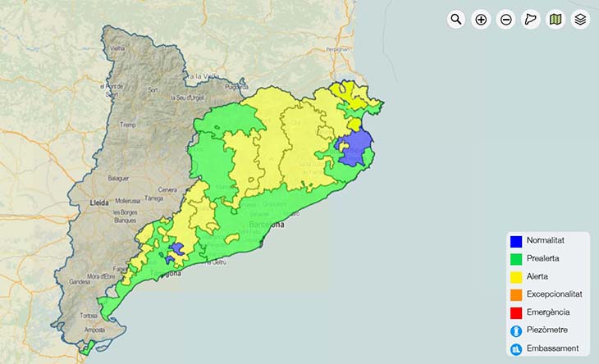The height and width of the screenshot is (364, 599).
Task: Click the orange Excepcionalitat swatch
Action: (x=516, y=294)
